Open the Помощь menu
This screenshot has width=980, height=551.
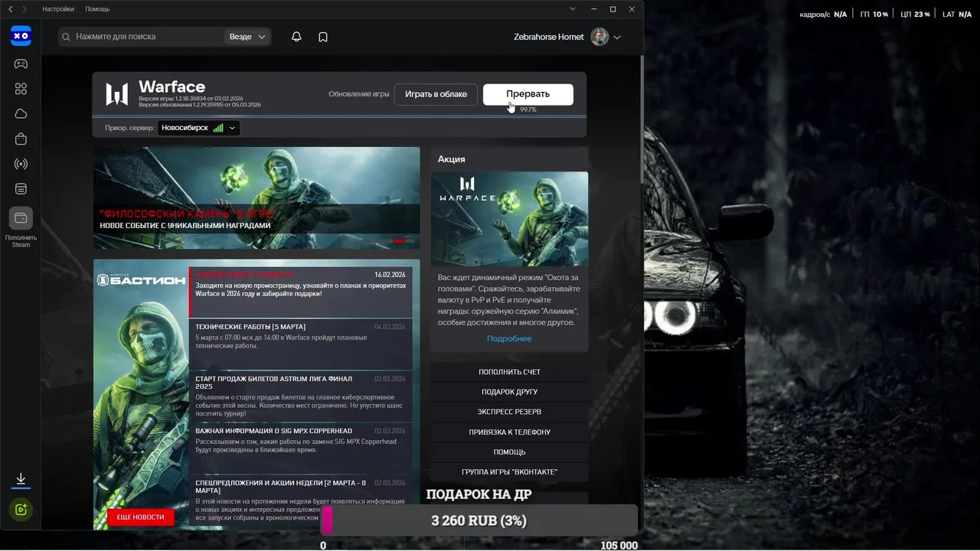[97, 9]
